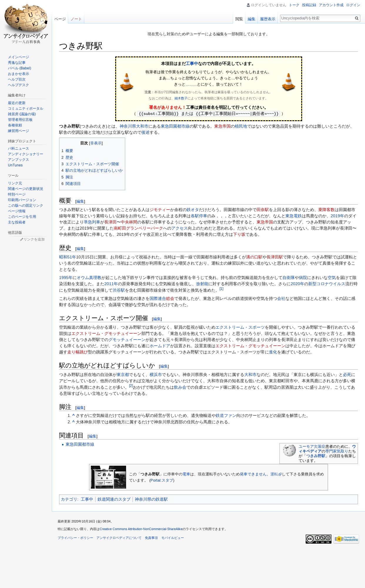Screen dimensions: 365x588
Task: Click リンク元 tool link
Action: coord(15,183)
